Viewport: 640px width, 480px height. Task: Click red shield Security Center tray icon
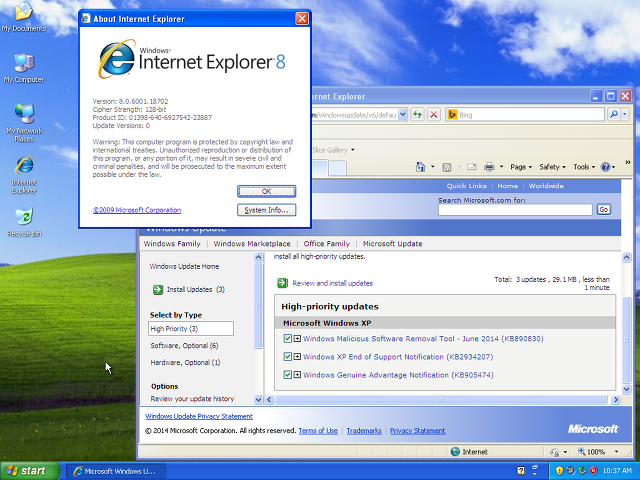tap(593, 471)
